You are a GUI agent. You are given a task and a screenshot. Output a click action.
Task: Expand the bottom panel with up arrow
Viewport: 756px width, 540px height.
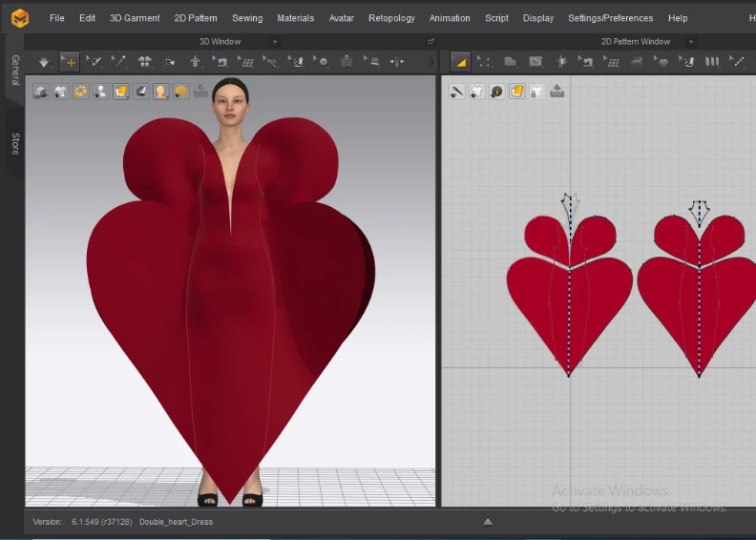(488, 522)
